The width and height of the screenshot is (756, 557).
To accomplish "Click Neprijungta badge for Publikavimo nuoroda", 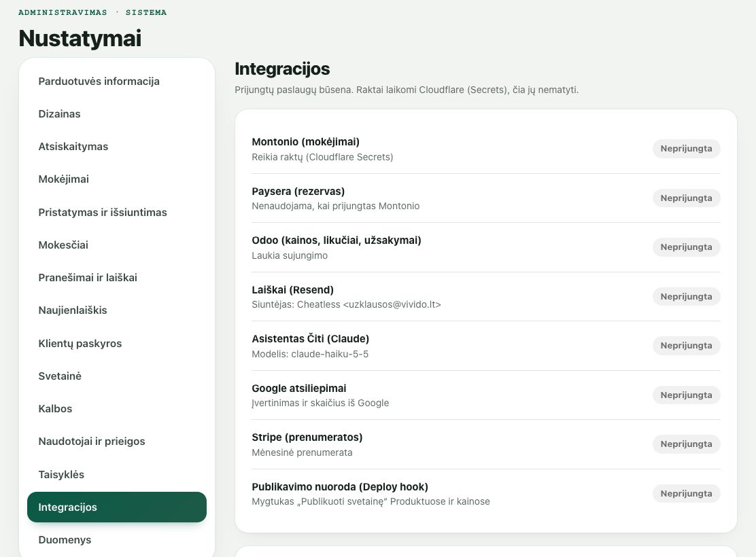I will click(686, 493).
